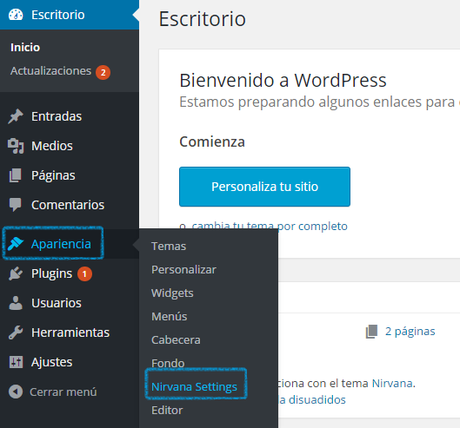This screenshot has width=460, height=428.
Task: Click the pages icon beside 2 páginas
Action: click(x=372, y=331)
